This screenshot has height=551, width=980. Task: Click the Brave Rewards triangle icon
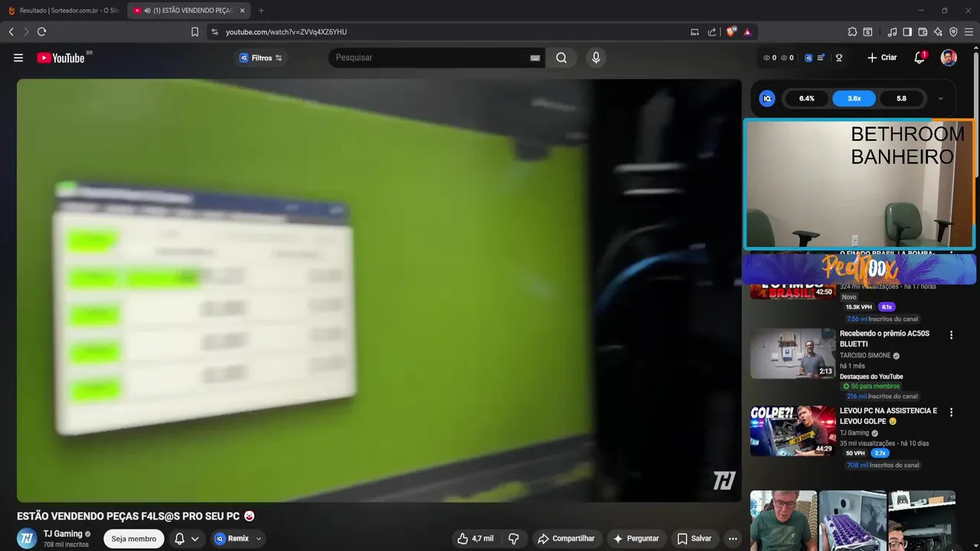747,31
